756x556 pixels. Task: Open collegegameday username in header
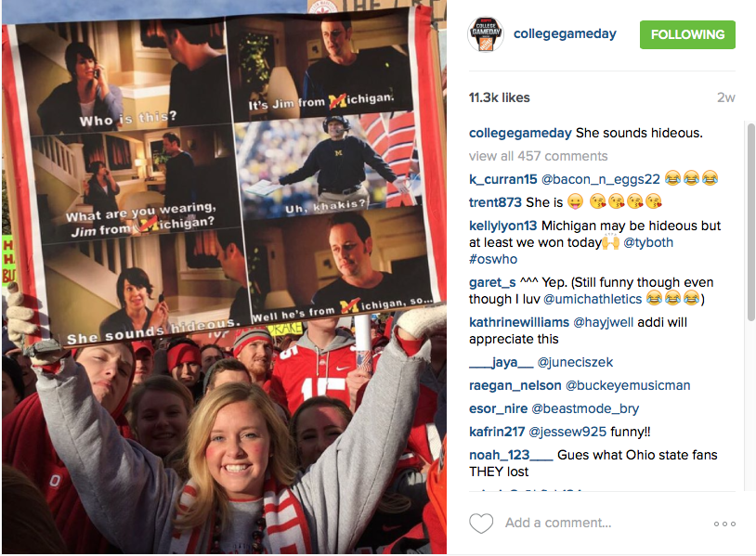(565, 33)
